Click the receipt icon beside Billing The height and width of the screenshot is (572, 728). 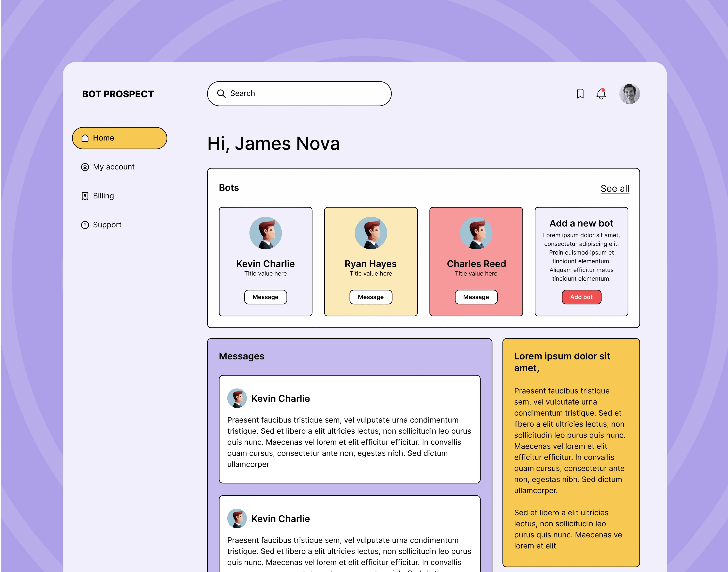coord(85,196)
